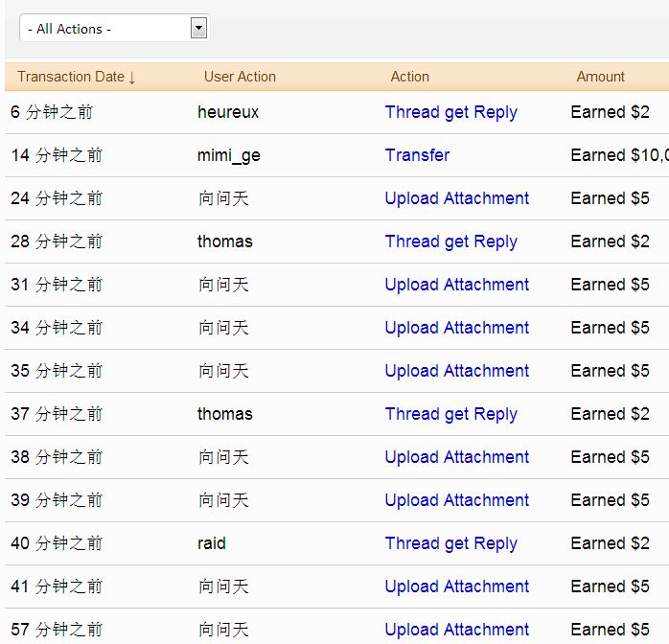Sort by the Transaction Date column header
Viewport: 669px width, 644px height.
pyautogui.click(x=76, y=77)
